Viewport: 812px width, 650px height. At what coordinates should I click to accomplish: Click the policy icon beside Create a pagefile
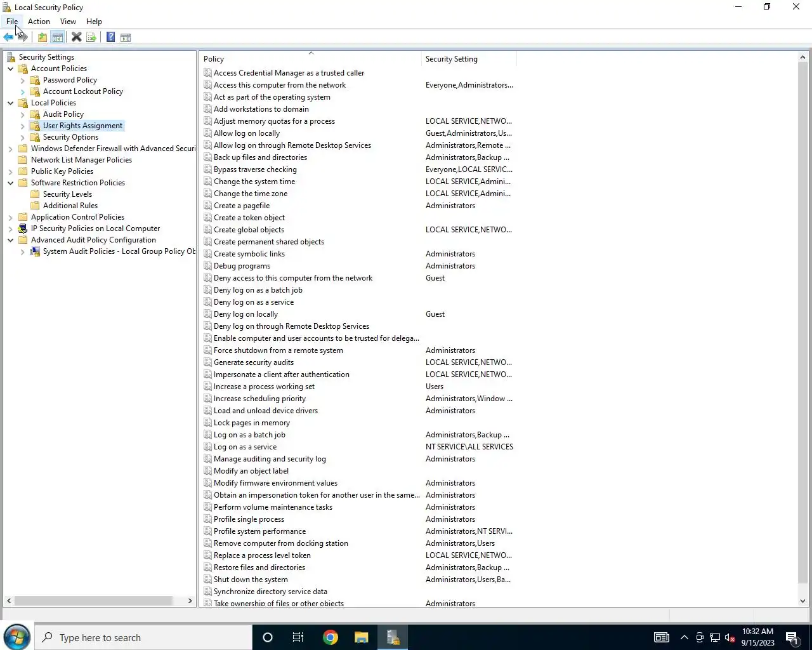coord(207,206)
